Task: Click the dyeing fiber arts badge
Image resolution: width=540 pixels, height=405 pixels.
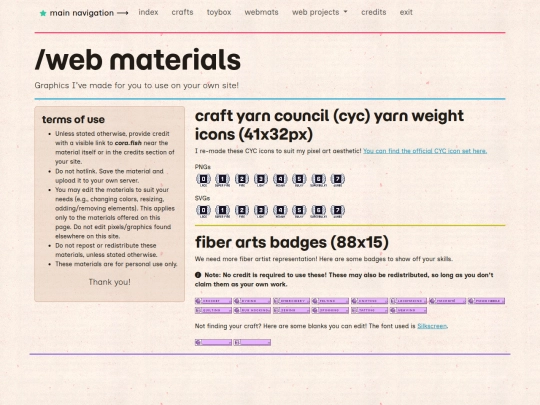Action: tap(252, 301)
